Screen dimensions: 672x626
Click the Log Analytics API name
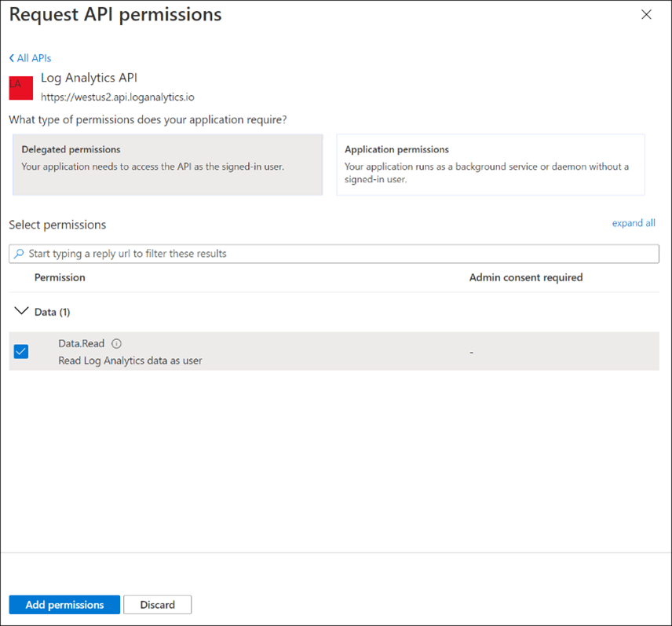pos(89,78)
